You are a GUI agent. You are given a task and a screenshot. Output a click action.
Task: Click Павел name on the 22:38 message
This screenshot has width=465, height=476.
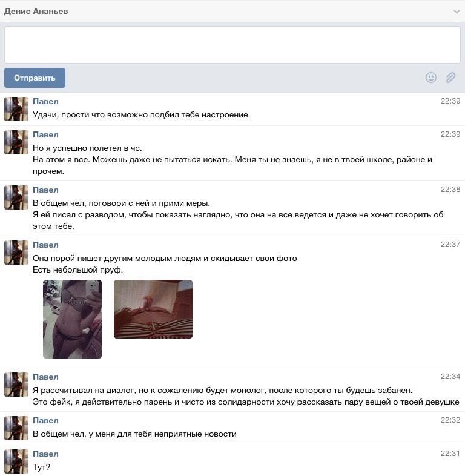[45, 190]
